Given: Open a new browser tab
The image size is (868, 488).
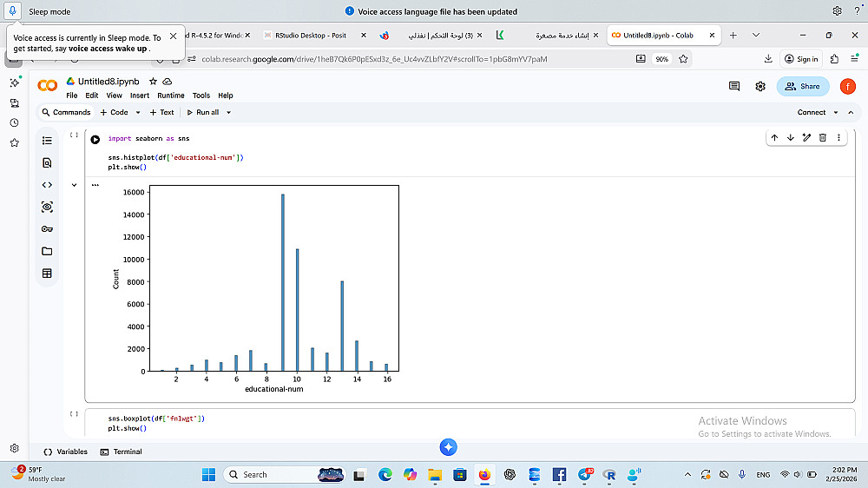Looking at the screenshot, I should pyautogui.click(x=733, y=35).
